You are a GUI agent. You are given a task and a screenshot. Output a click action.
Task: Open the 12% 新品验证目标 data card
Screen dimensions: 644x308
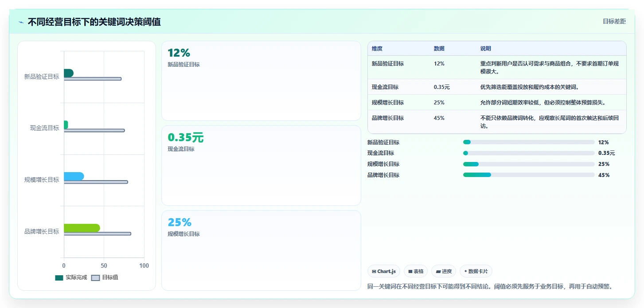(x=261, y=81)
